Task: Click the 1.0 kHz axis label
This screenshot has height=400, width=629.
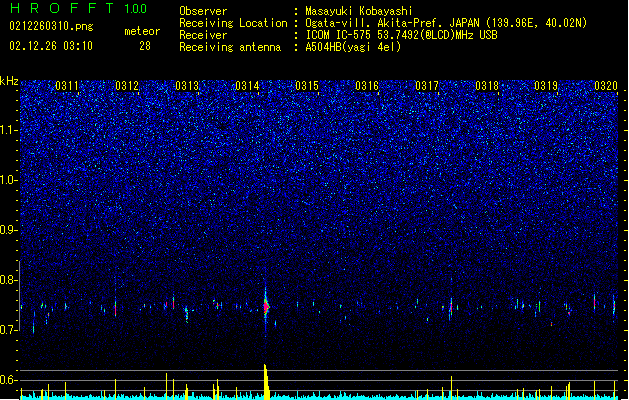Action: point(9,180)
